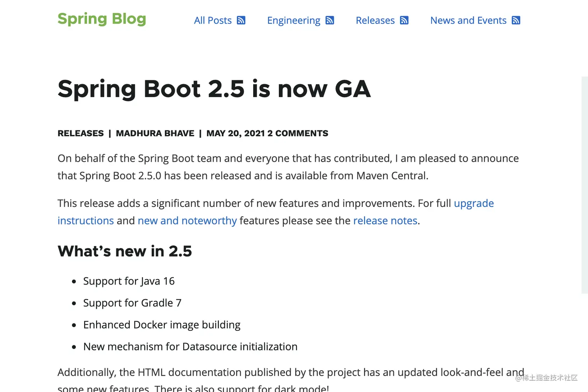Open the News and Events RSS icon

coord(516,20)
